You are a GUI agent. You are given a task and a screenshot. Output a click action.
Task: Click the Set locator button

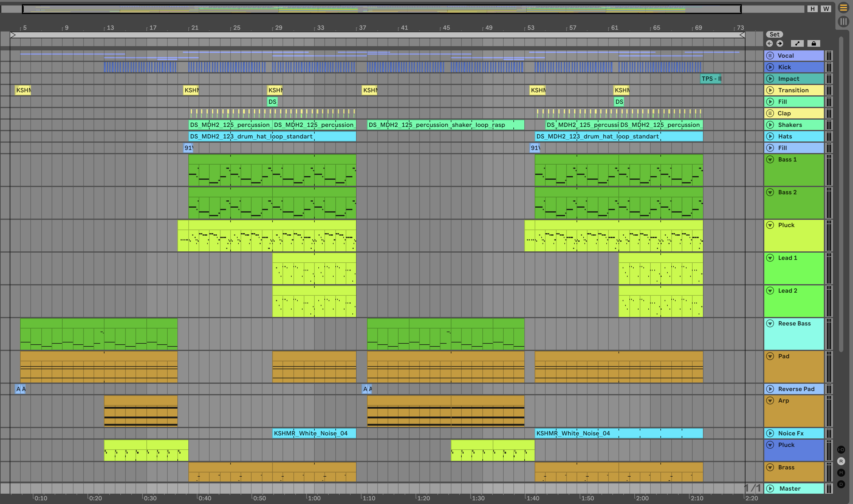(774, 34)
